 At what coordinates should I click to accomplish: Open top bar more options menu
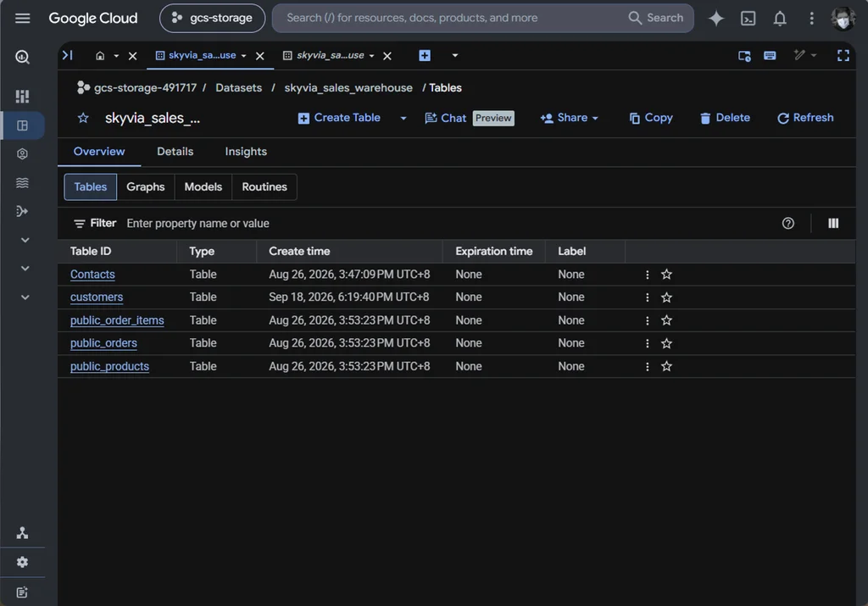pyautogui.click(x=811, y=19)
